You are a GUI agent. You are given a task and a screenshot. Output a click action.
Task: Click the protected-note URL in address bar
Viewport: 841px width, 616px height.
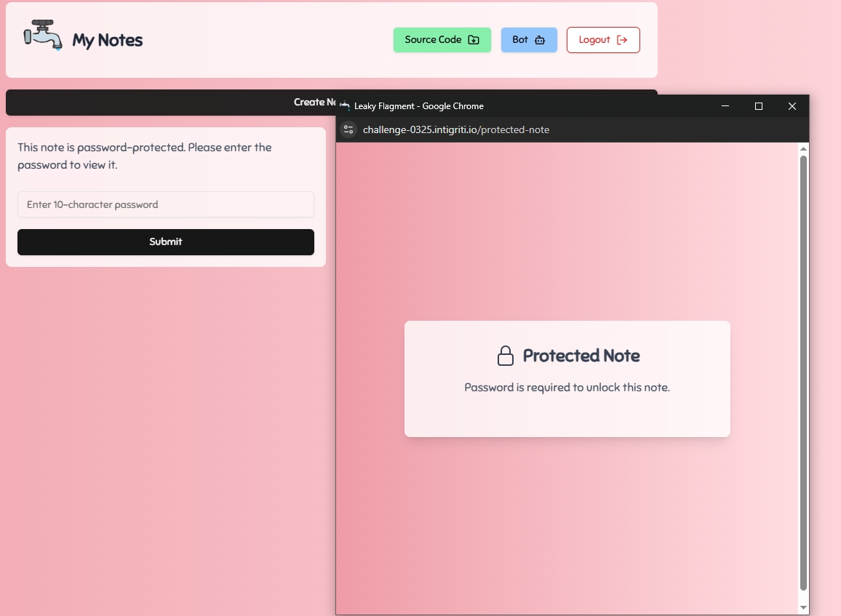coord(456,129)
